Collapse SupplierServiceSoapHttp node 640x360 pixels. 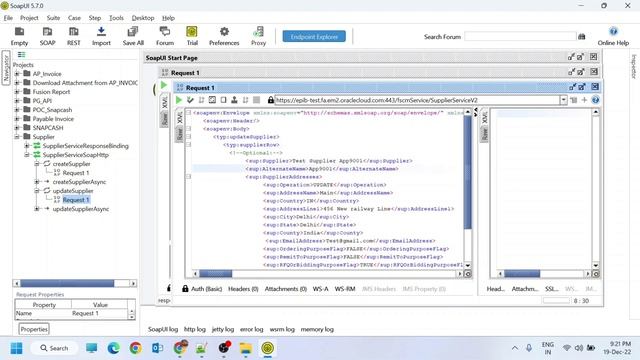pyautogui.click(x=27, y=155)
